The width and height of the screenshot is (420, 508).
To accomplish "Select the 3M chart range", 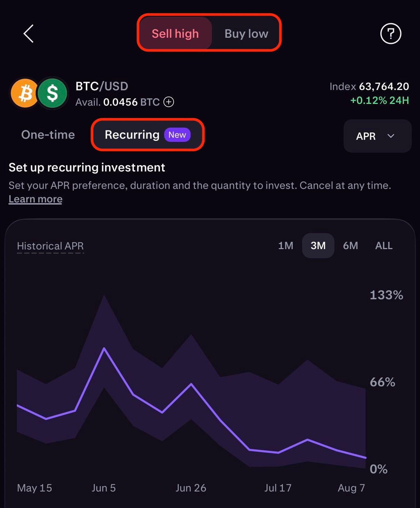I will (x=318, y=246).
